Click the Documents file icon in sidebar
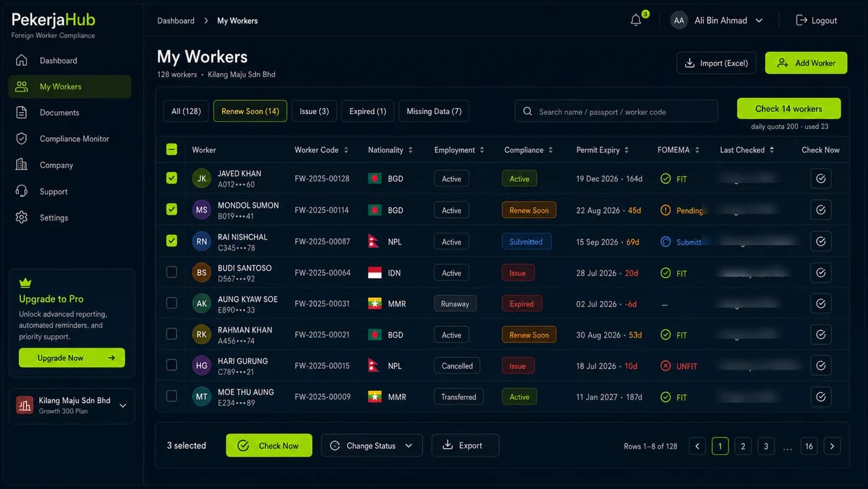Image resolution: width=868 pixels, height=489 pixels. pos(22,112)
